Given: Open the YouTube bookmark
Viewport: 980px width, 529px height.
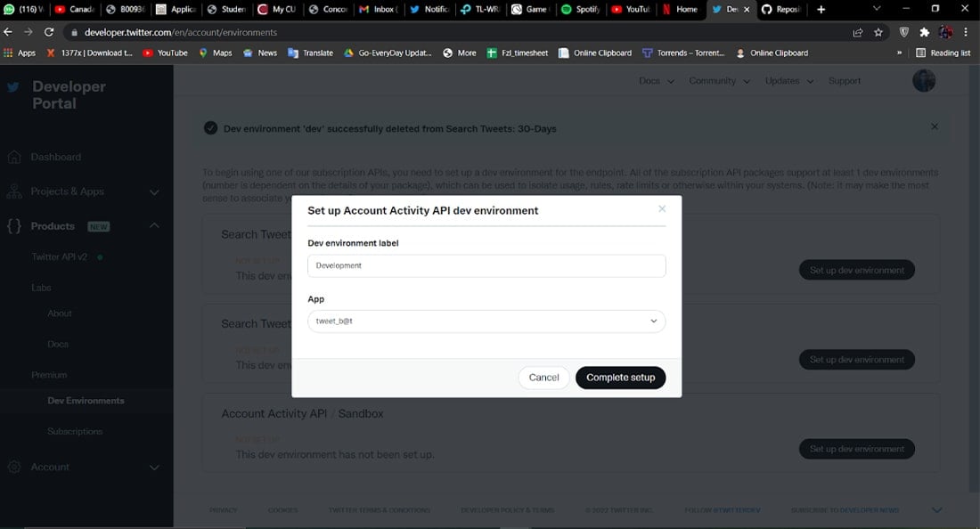Looking at the screenshot, I should 166,53.
